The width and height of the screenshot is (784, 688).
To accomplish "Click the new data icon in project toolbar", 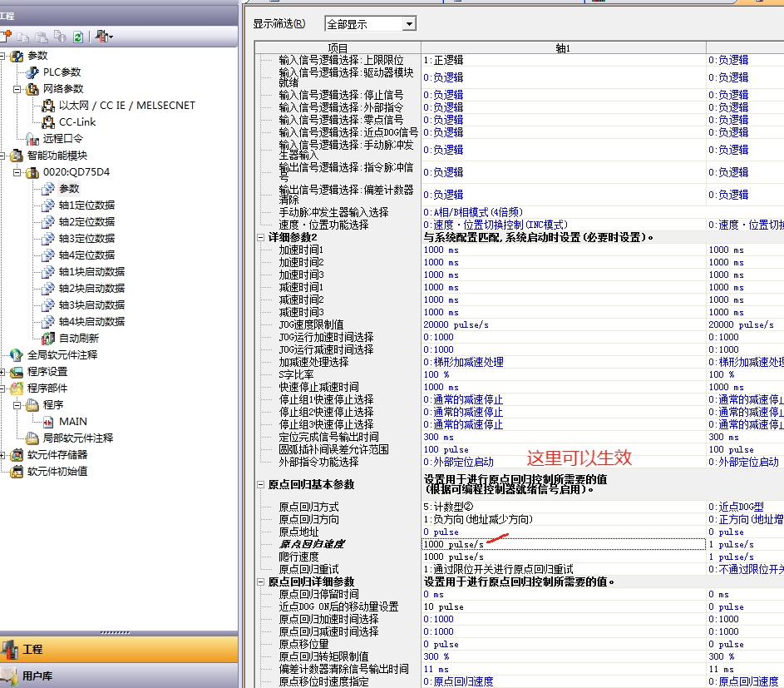I will pos(7,37).
